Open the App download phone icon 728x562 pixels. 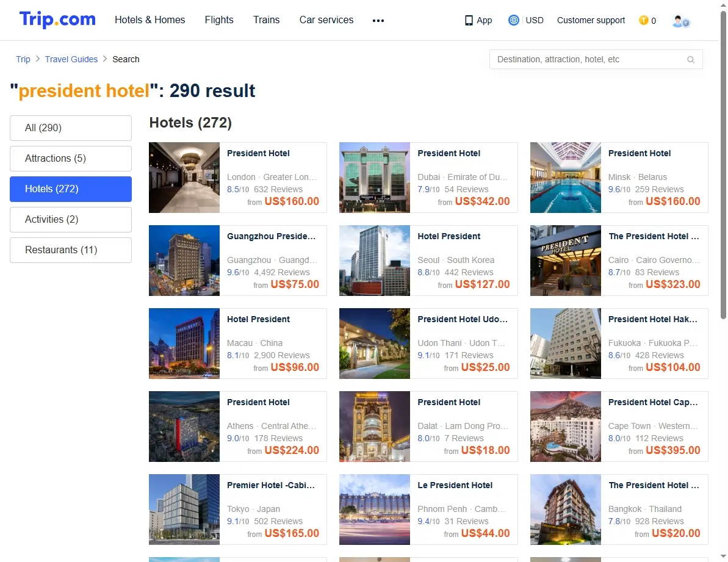[469, 20]
